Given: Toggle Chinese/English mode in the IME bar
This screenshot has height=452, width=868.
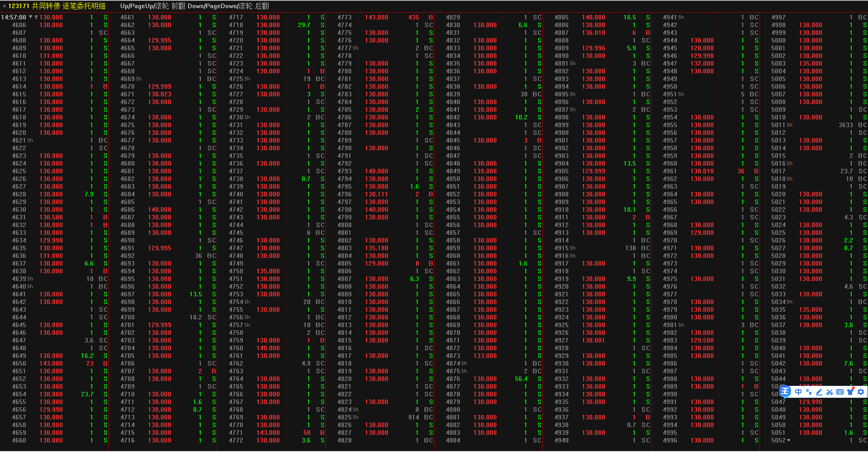Looking at the screenshot, I should pyautogui.click(x=798, y=392).
